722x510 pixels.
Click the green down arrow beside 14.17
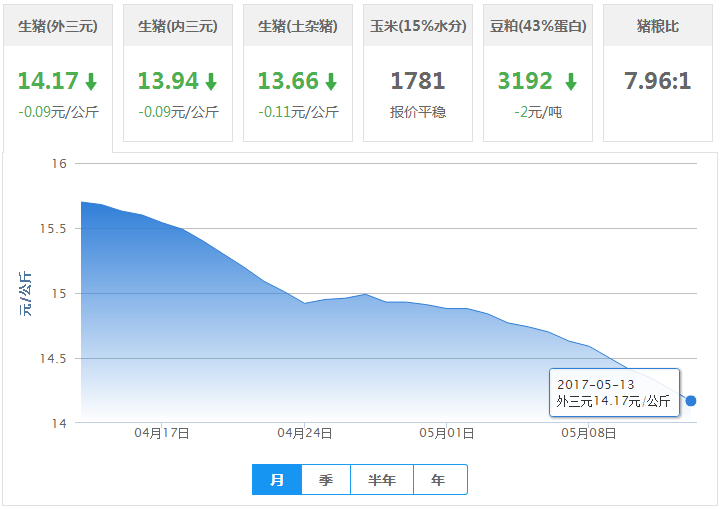coord(91,82)
